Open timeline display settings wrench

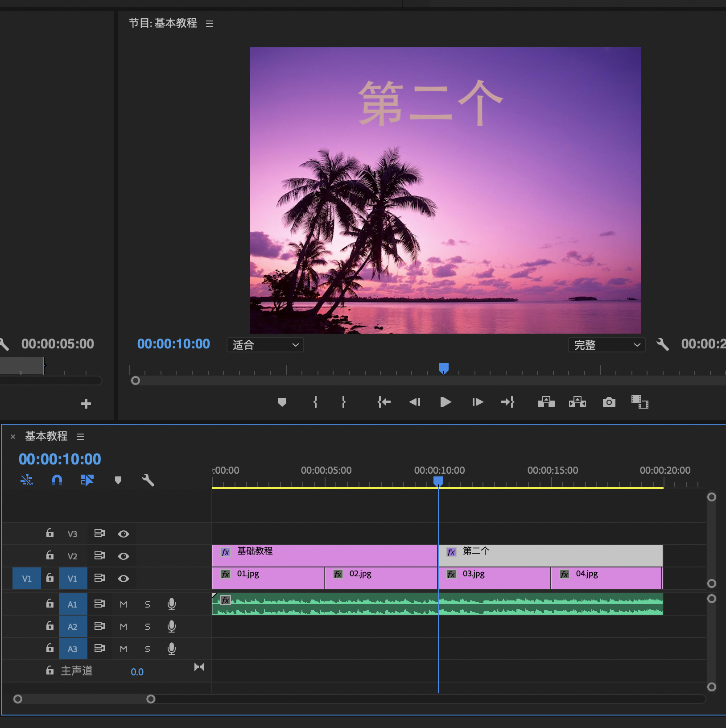coord(148,480)
